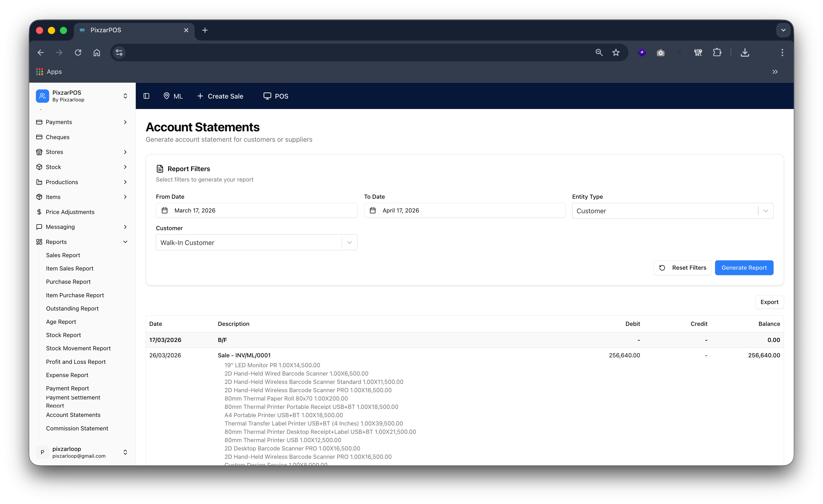Screen dimensions: 823x504
Task: Click the Reset Filters button
Action: 682,268
